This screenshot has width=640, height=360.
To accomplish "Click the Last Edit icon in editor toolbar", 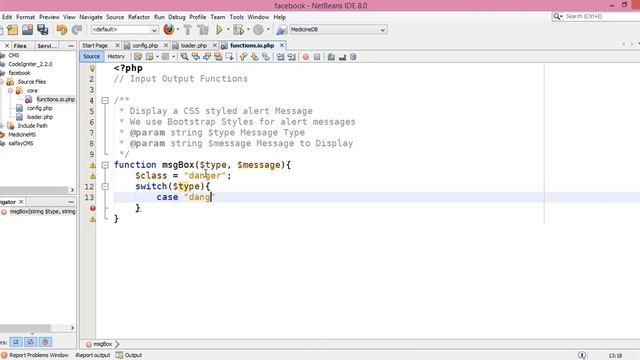I will [x=138, y=57].
